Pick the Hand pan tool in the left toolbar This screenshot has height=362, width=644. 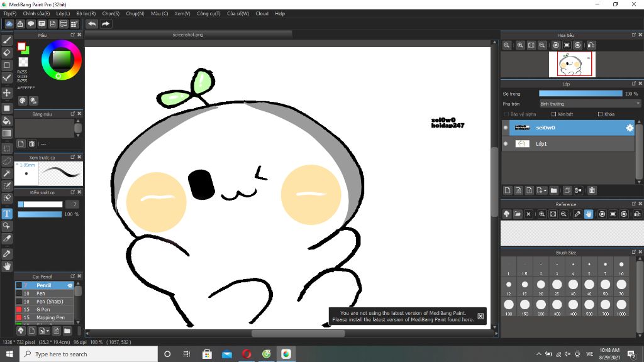pos(7,266)
